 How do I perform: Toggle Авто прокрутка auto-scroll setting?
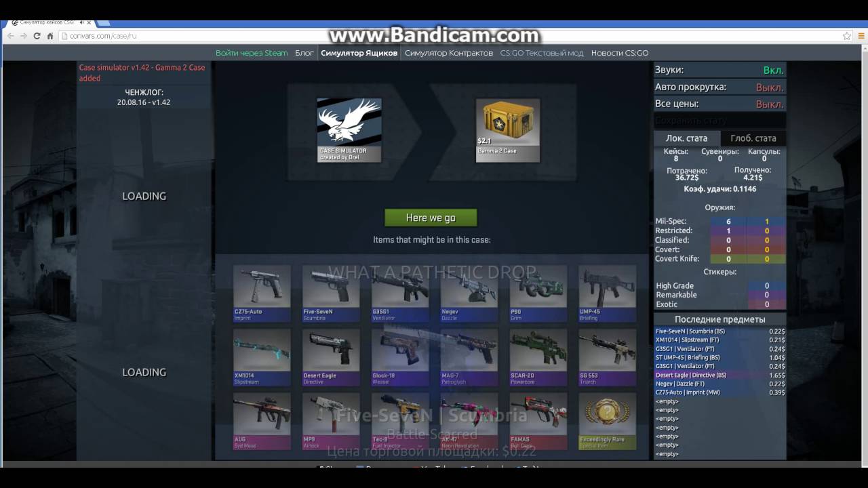(719, 87)
